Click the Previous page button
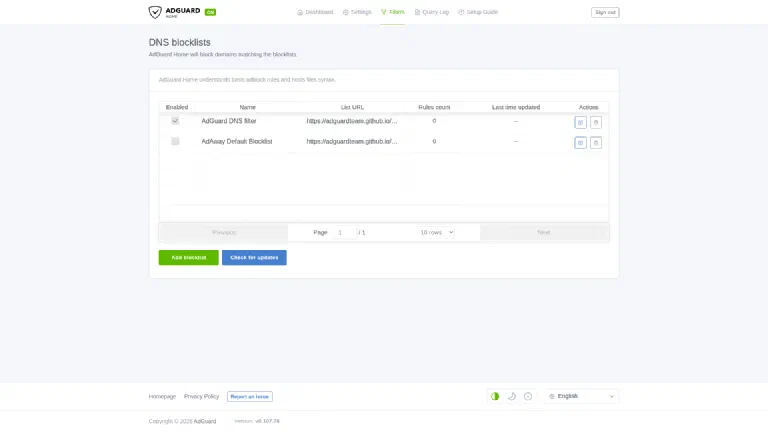The image size is (768, 432). pyautogui.click(x=224, y=232)
